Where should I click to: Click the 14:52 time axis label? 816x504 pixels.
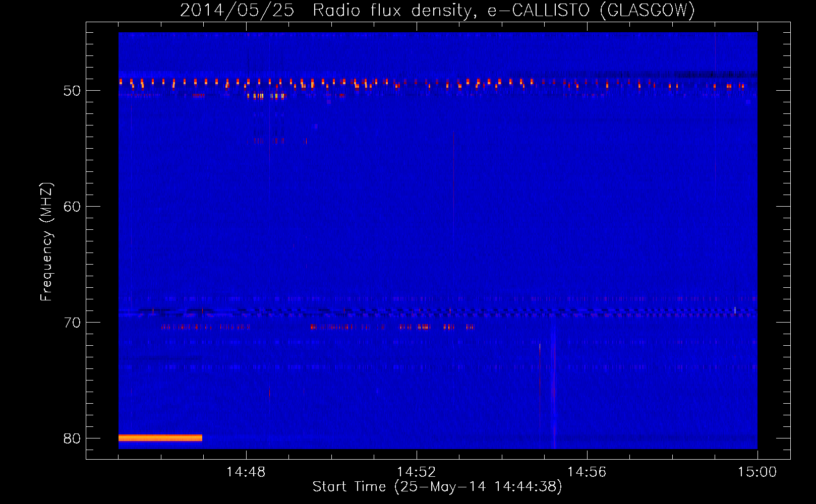[417, 472]
